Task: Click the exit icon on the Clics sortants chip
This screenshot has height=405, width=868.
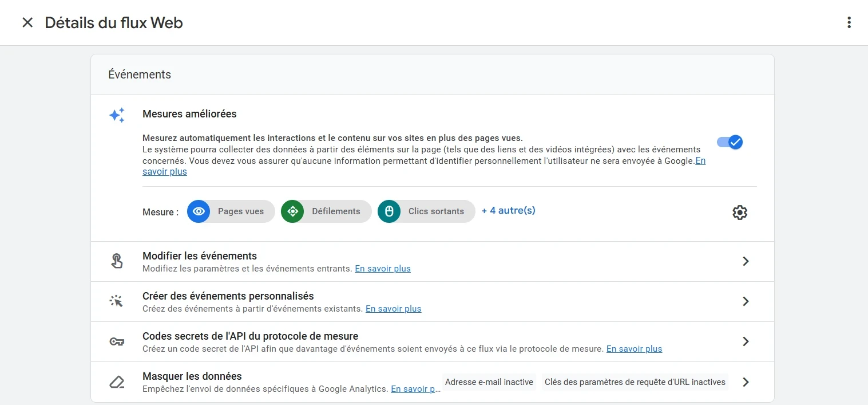Action: (389, 211)
